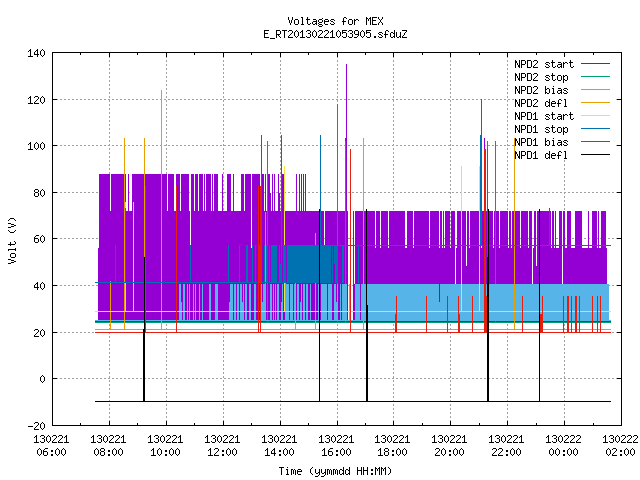This screenshot has width=640, height=480.
Task: Click the 'NPD1 defl' legend label
Action: click(541, 156)
